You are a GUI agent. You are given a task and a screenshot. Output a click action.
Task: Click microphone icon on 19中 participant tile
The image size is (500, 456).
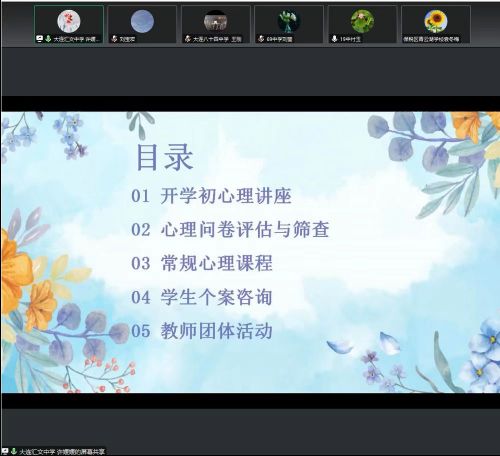pyautogui.click(x=334, y=39)
